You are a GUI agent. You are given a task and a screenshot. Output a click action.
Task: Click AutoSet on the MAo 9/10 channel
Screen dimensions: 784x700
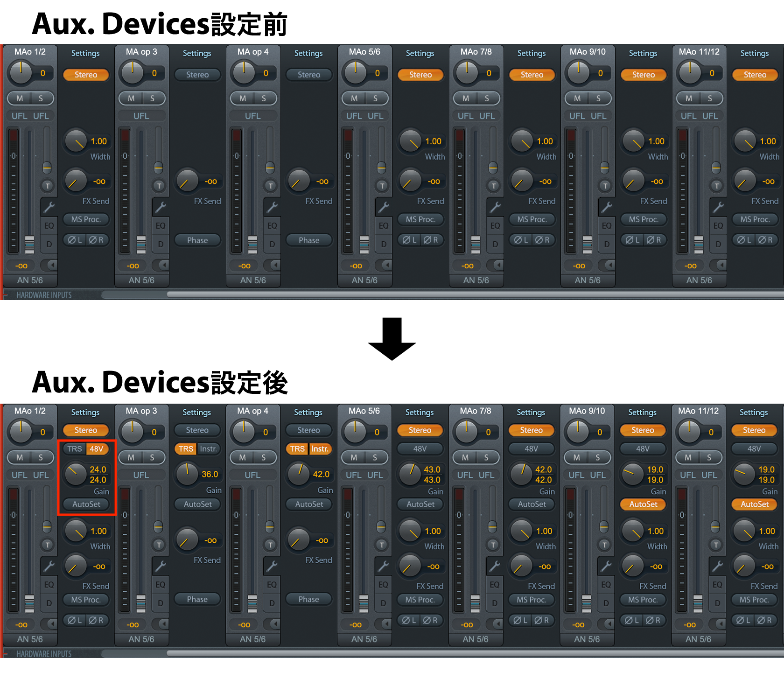pyautogui.click(x=643, y=504)
